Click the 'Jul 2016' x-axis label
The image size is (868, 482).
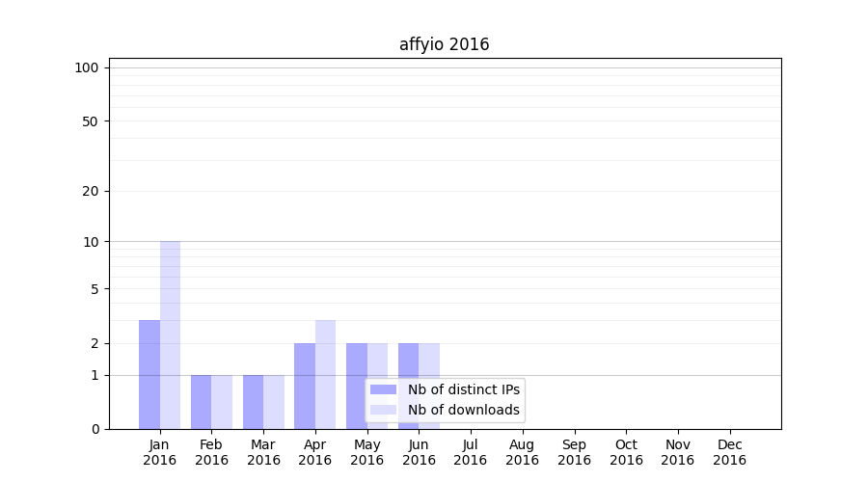tap(471, 452)
